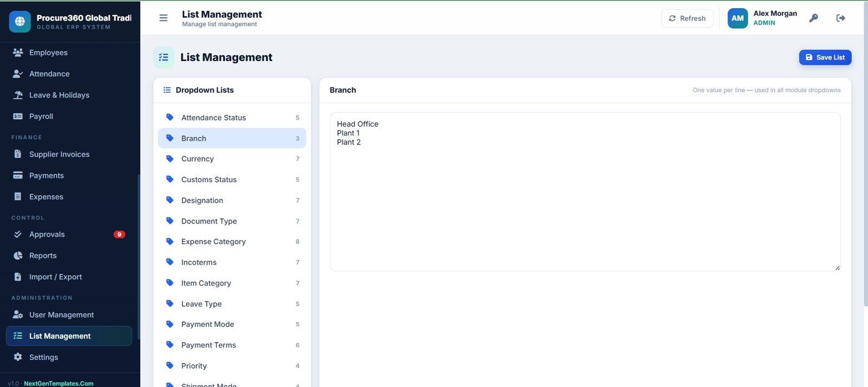The width and height of the screenshot is (868, 387).
Task: Click the Supplier Invoices icon
Action: click(18, 154)
